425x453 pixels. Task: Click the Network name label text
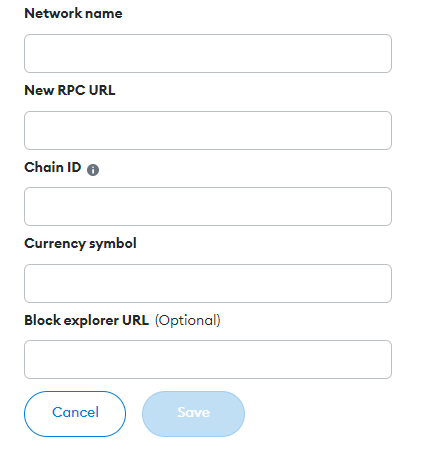click(73, 13)
